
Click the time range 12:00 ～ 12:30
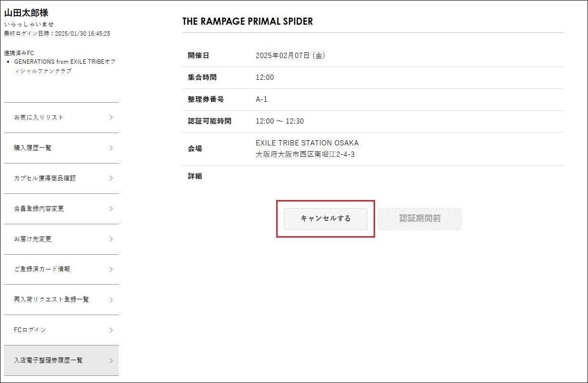(x=280, y=121)
